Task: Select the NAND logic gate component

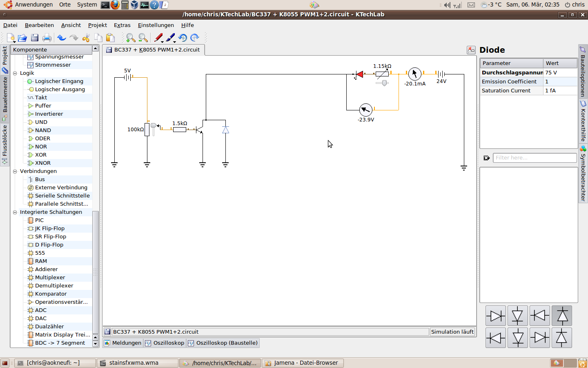Action: [43, 130]
